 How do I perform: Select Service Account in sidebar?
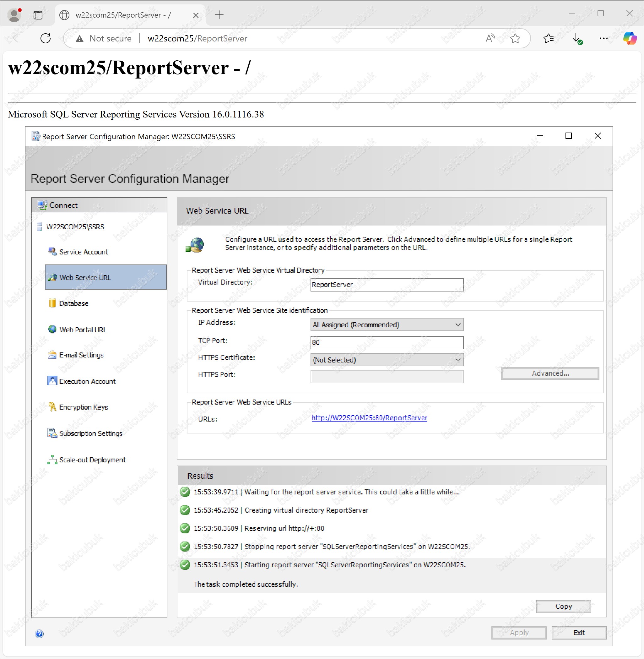pos(83,252)
